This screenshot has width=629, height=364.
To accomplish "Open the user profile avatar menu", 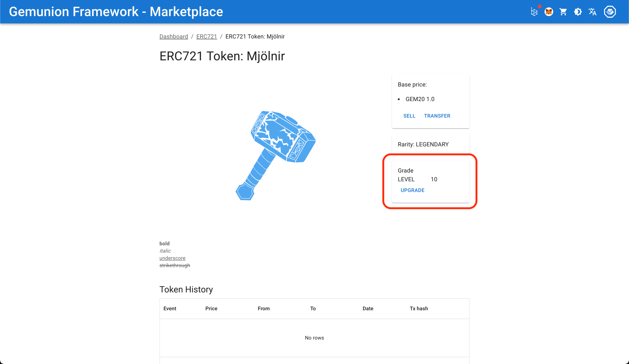I will (x=610, y=12).
